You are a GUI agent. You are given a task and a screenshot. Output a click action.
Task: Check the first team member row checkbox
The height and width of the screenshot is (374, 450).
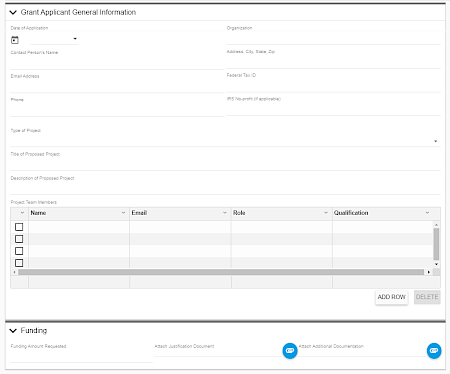(19, 227)
